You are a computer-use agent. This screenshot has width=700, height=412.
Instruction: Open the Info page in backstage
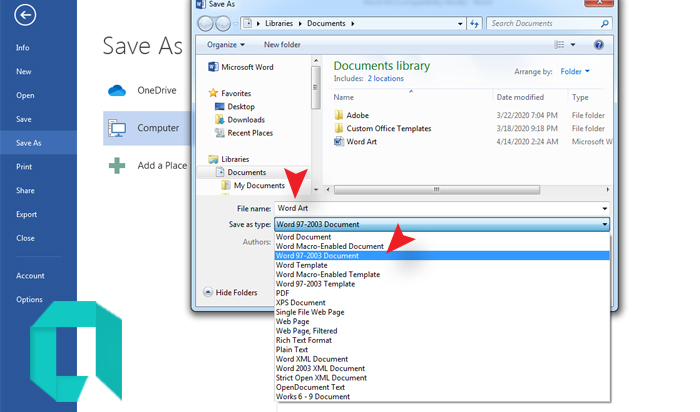[x=23, y=48]
